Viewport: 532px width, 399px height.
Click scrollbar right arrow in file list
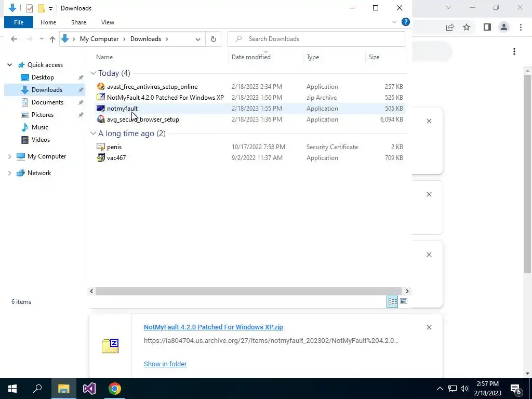(x=407, y=291)
